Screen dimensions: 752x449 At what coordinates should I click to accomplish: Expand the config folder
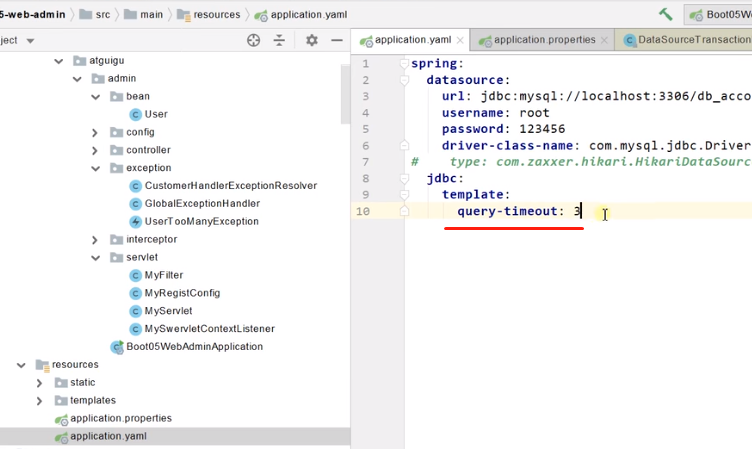(x=95, y=132)
